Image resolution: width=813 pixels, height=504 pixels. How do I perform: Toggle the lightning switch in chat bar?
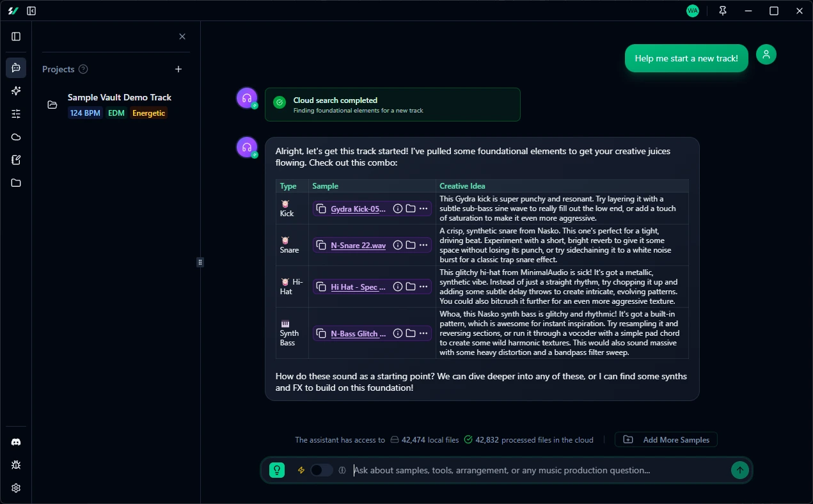pos(321,470)
